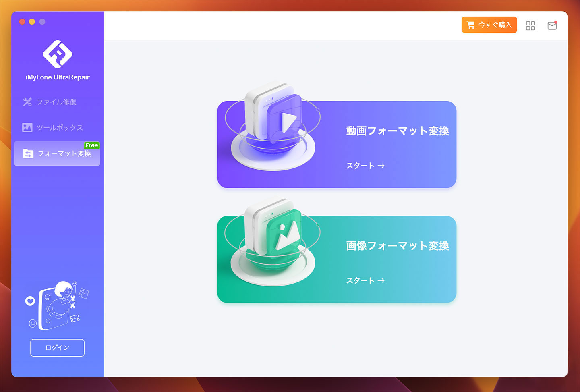Click the shopping cart icon on orange button
The width and height of the screenshot is (580, 392).
click(x=470, y=25)
